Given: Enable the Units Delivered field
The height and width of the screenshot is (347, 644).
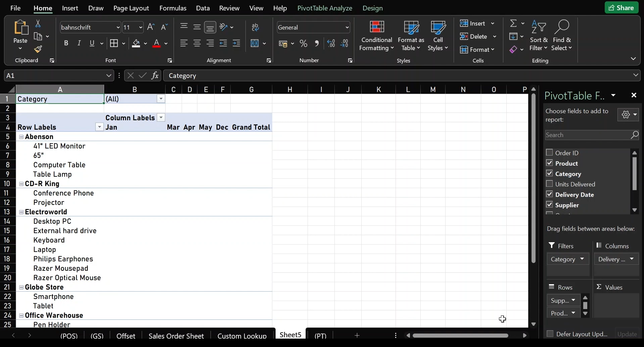Looking at the screenshot, I should (549, 184).
